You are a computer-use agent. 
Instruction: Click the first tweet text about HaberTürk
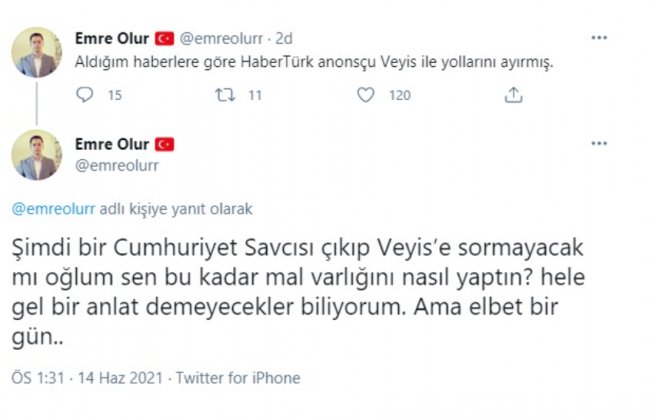tap(314, 62)
